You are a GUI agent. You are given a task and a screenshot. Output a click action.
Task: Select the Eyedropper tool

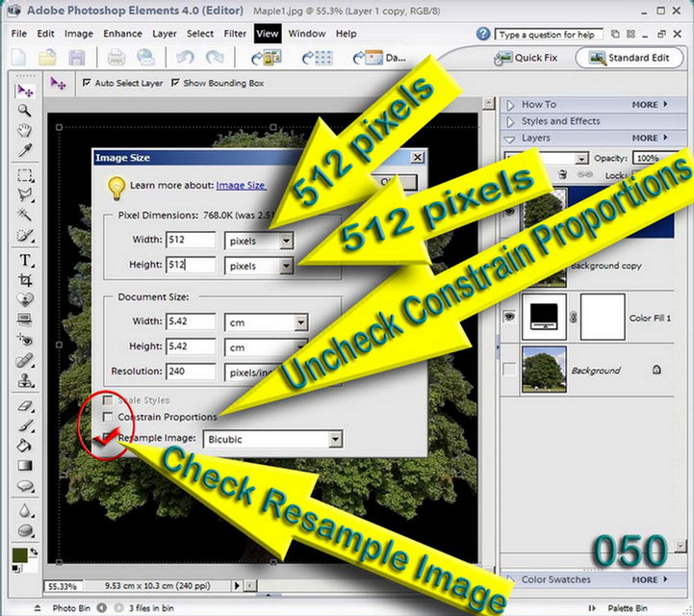pos(24,150)
